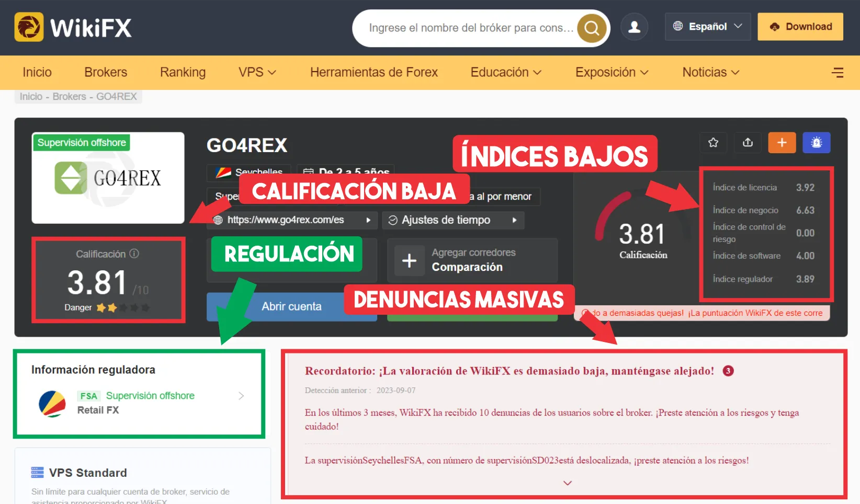Click the complaints warning banner text

tap(703, 313)
